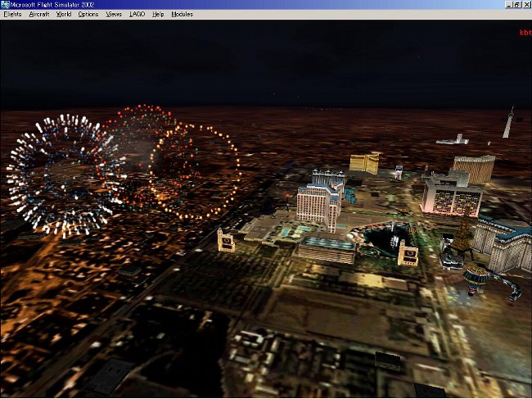Open the Help menu
The image size is (532, 399).
pyautogui.click(x=158, y=14)
